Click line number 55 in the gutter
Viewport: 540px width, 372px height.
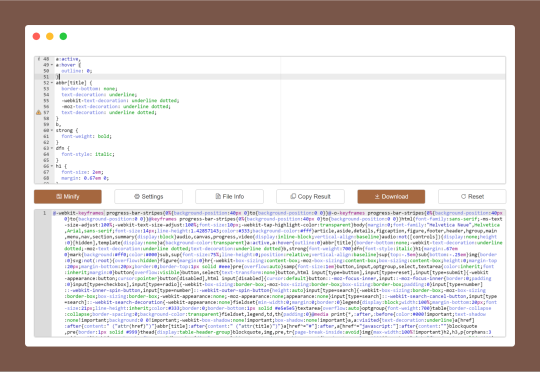pos(46,101)
